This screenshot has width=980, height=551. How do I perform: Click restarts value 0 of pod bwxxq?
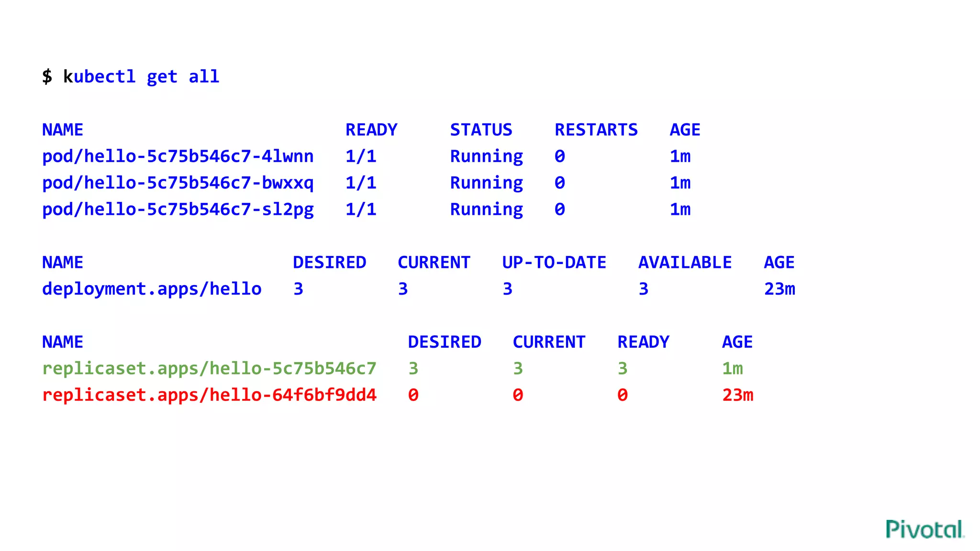(x=560, y=183)
